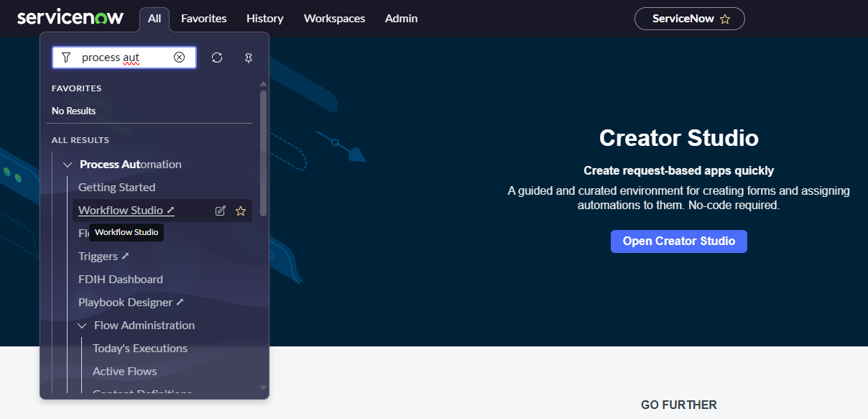Refresh the menu results with the refresh icon
868x419 pixels.
coord(217,57)
